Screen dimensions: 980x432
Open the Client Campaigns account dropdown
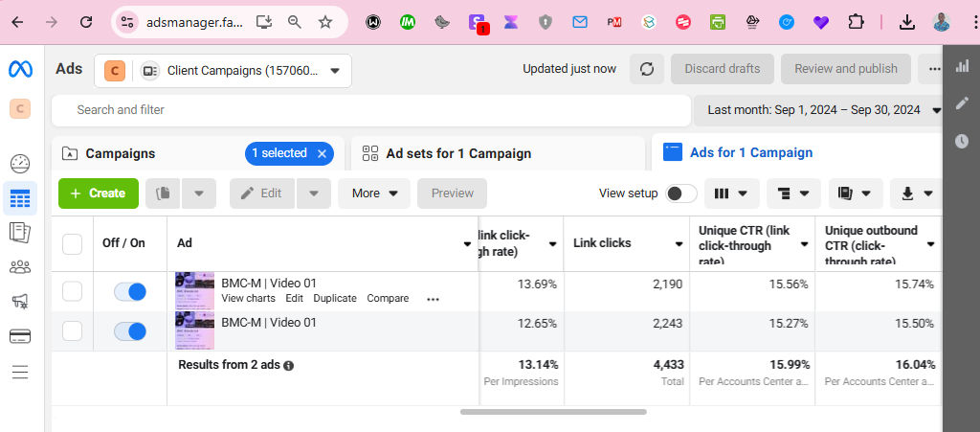point(223,71)
